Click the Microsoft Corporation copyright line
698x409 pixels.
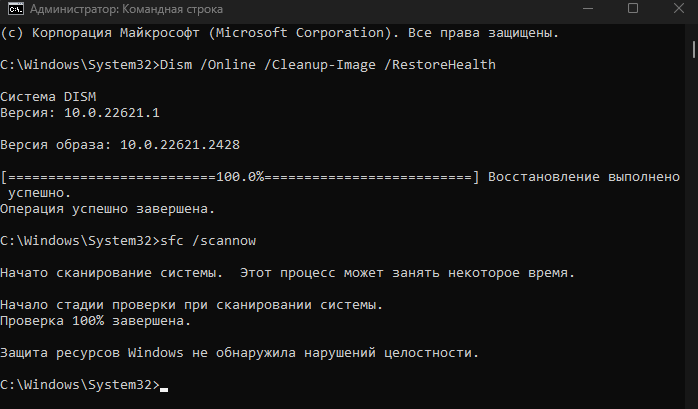[x=280, y=33]
